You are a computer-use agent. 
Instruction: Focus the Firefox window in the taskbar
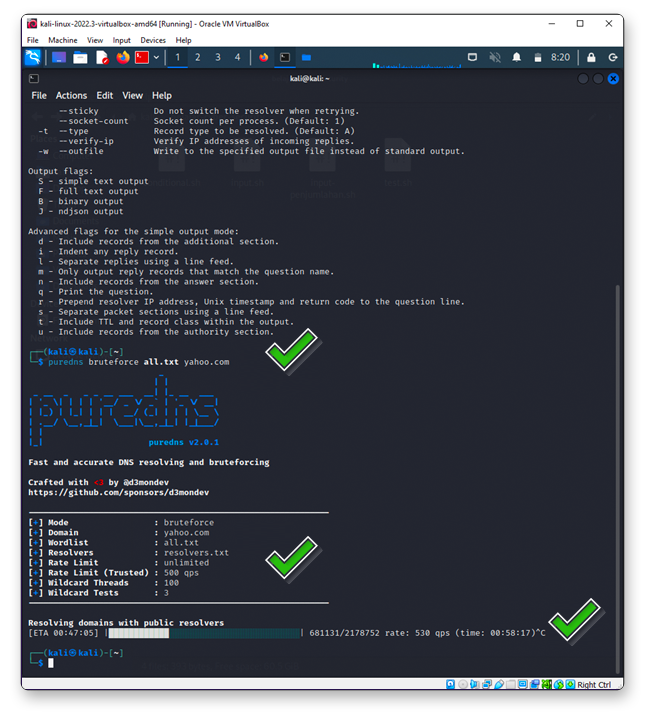pyautogui.click(x=264, y=57)
